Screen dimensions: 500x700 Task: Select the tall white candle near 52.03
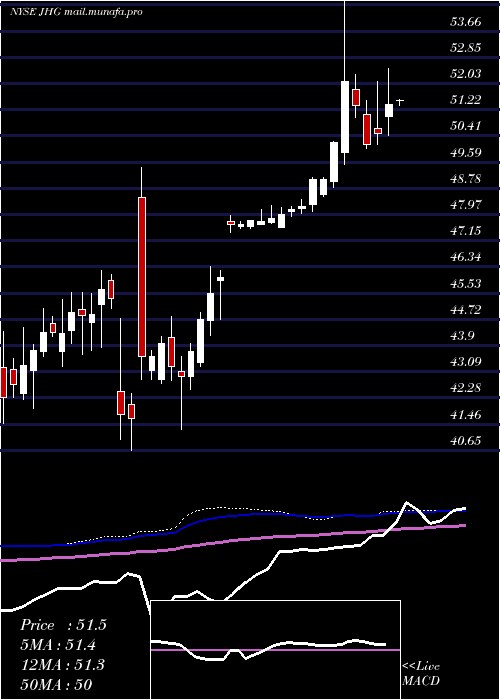[345, 117]
